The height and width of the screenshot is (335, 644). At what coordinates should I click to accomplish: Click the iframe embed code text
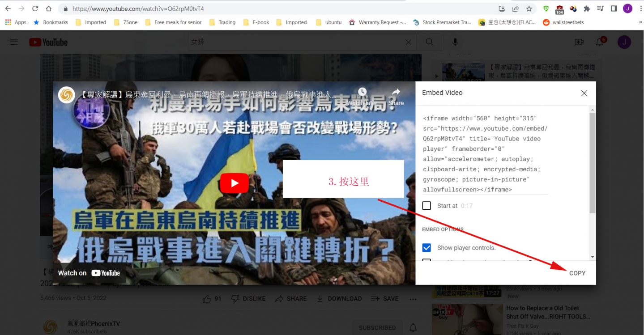(x=485, y=154)
